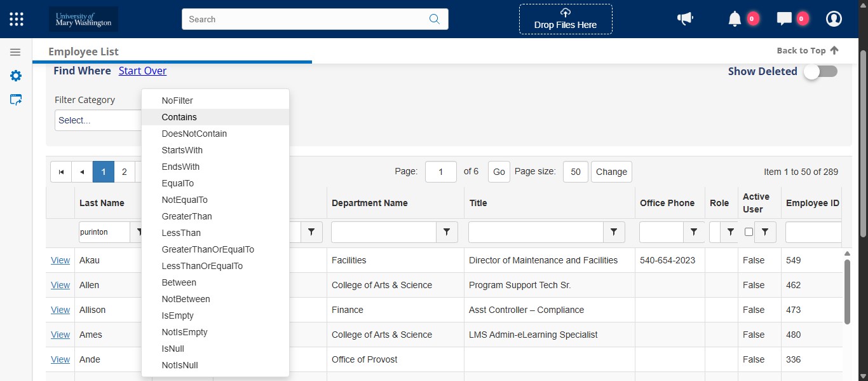The width and height of the screenshot is (868, 381).
Task: Toggle the hamburger sidebar menu
Action: click(x=16, y=52)
